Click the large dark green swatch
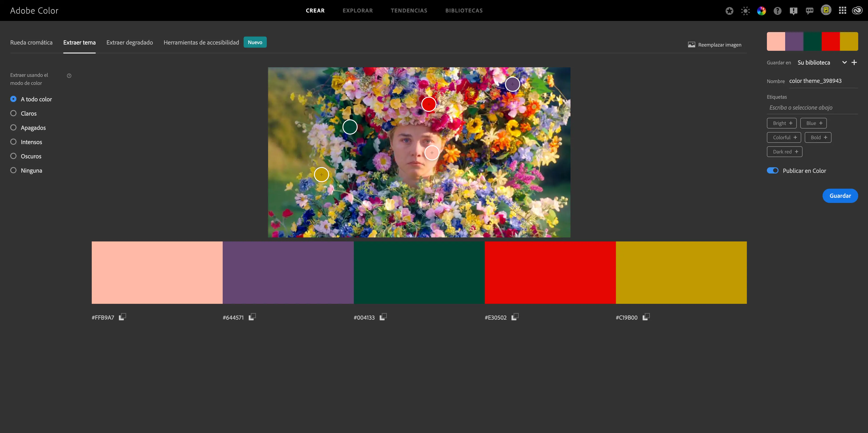The image size is (868, 433). (x=419, y=272)
